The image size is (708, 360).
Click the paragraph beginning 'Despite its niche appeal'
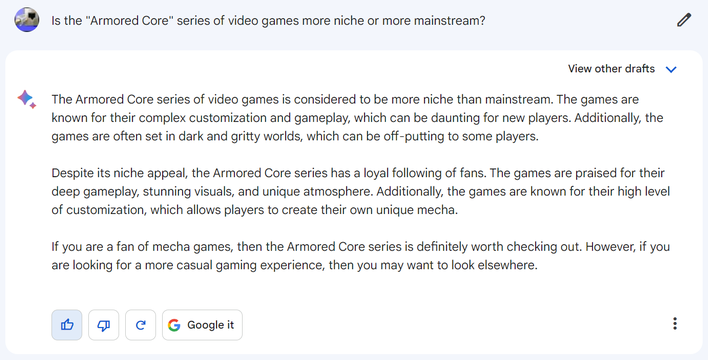click(360, 192)
